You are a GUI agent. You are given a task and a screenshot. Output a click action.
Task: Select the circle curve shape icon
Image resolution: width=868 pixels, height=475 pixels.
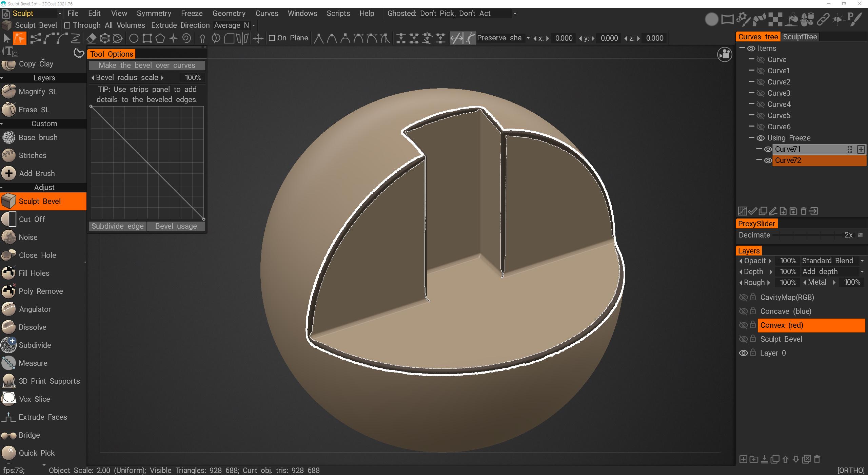tap(134, 38)
